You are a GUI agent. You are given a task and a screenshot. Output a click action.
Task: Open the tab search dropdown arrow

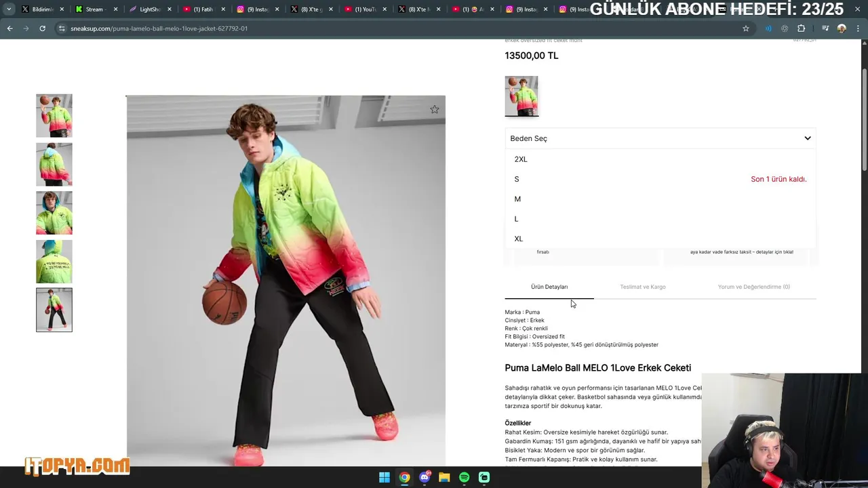coord(8,9)
